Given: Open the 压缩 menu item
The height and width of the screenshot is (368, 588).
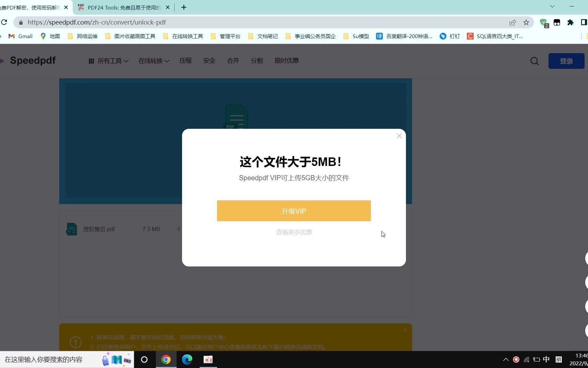Looking at the screenshot, I should (x=185, y=61).
